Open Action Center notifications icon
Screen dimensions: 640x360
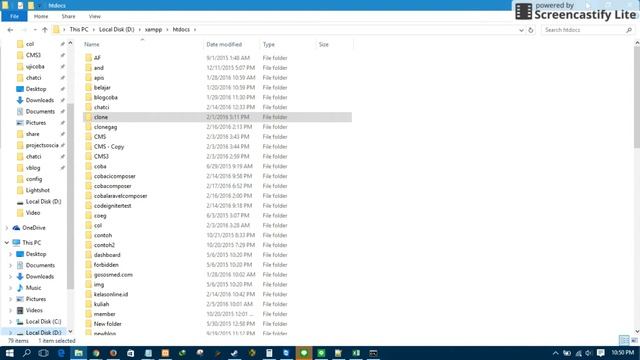[x=600, y=353]
